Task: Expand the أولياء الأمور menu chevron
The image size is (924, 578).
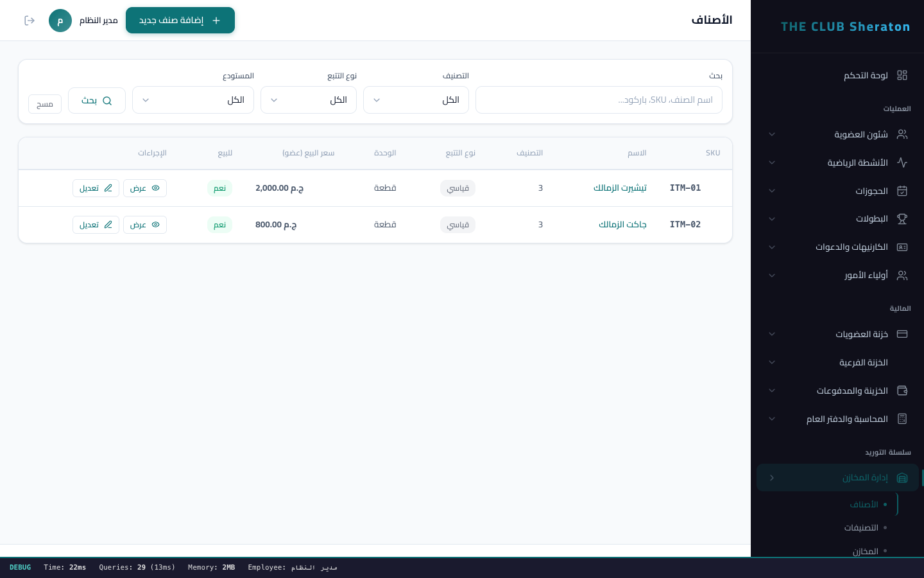Action: 772,276
